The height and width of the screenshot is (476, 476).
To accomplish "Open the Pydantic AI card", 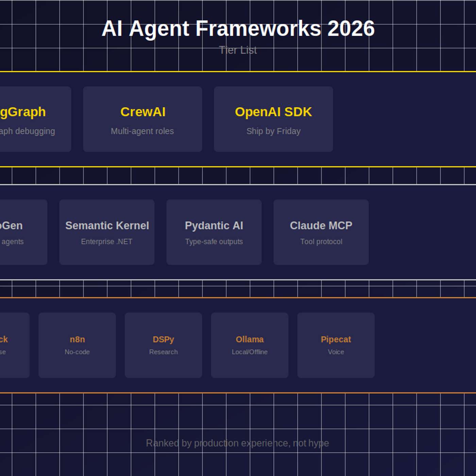I will tap(214, 232).
